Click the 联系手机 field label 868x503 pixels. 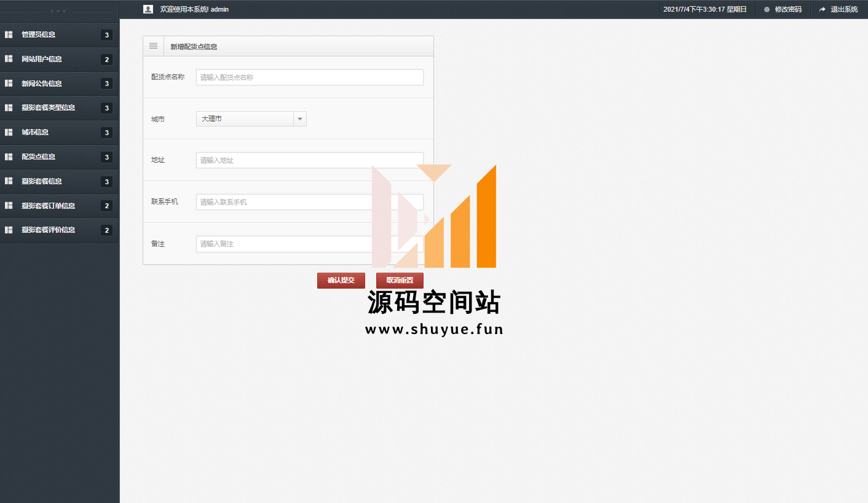(165, 201)
